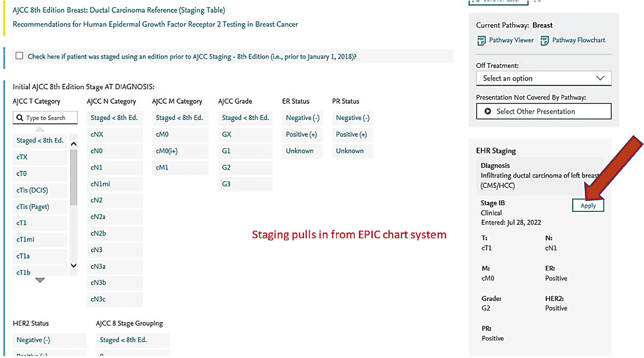
Task: Click the circle icon in Select Other Presentation
Action: tap(488, 111)
